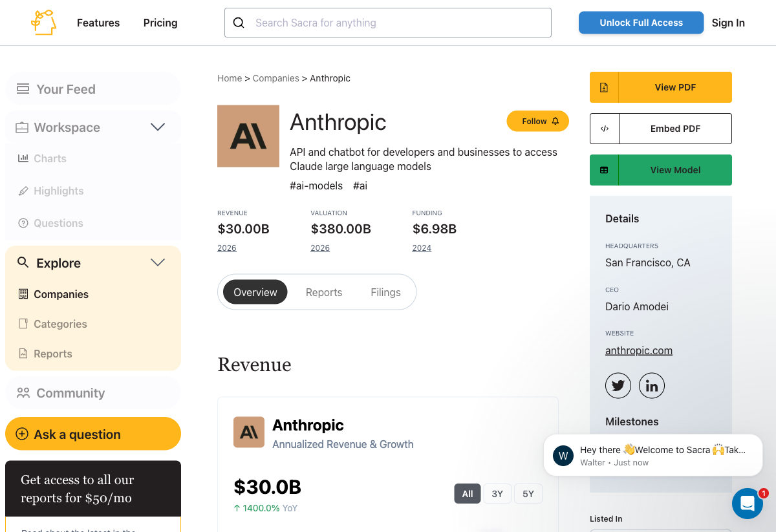776x532 pixels.
Task: Click the search magnifier icon
Action: coord(239,23)
